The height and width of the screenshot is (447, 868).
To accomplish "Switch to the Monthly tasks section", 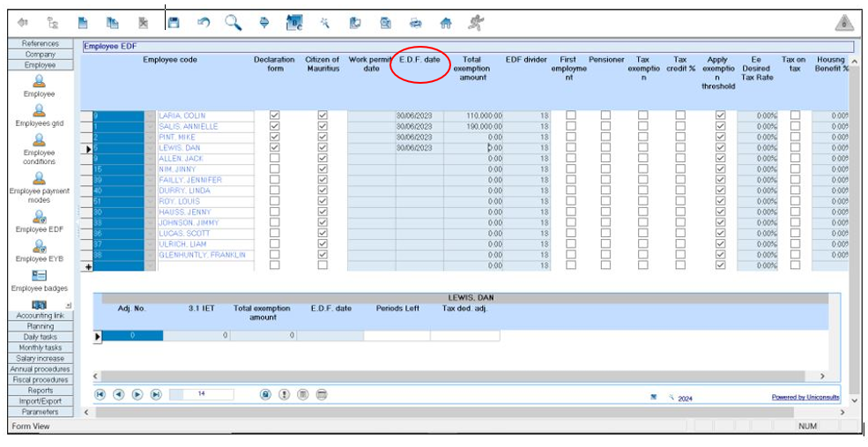I will [x=40, y=347].
